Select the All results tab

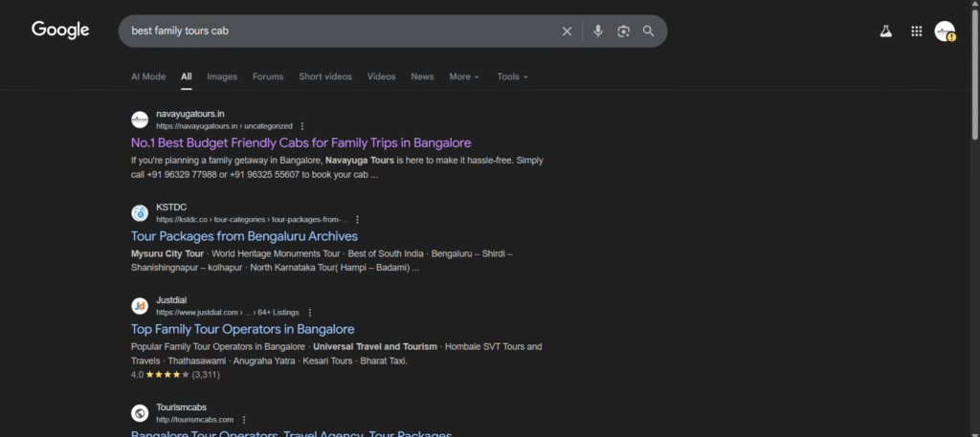[x=187, y=76]
